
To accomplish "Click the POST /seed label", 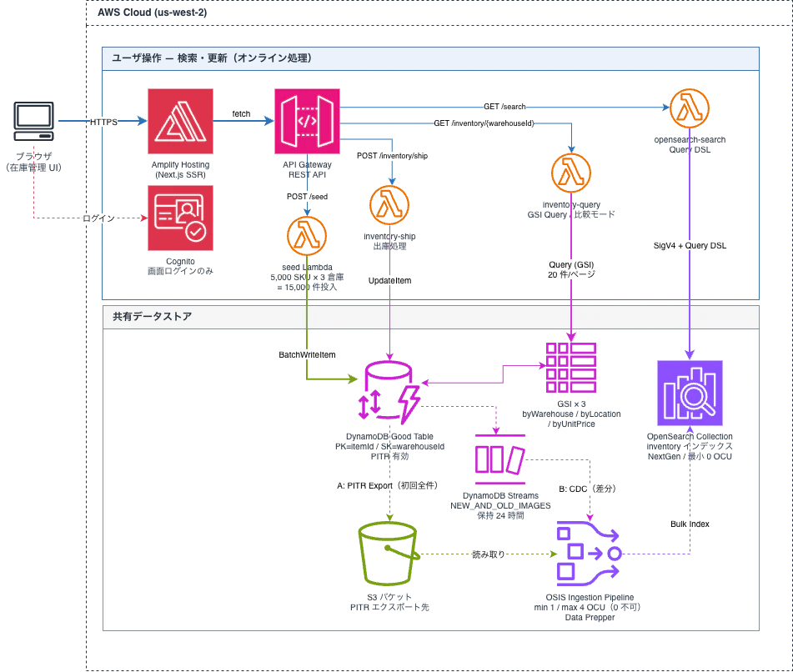I will 307,197.
